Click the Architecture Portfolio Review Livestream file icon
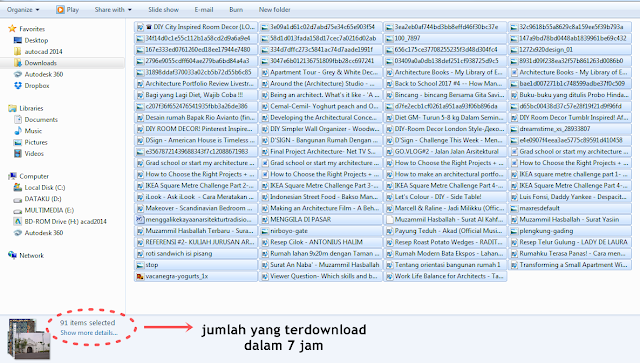 coord(140,84)
